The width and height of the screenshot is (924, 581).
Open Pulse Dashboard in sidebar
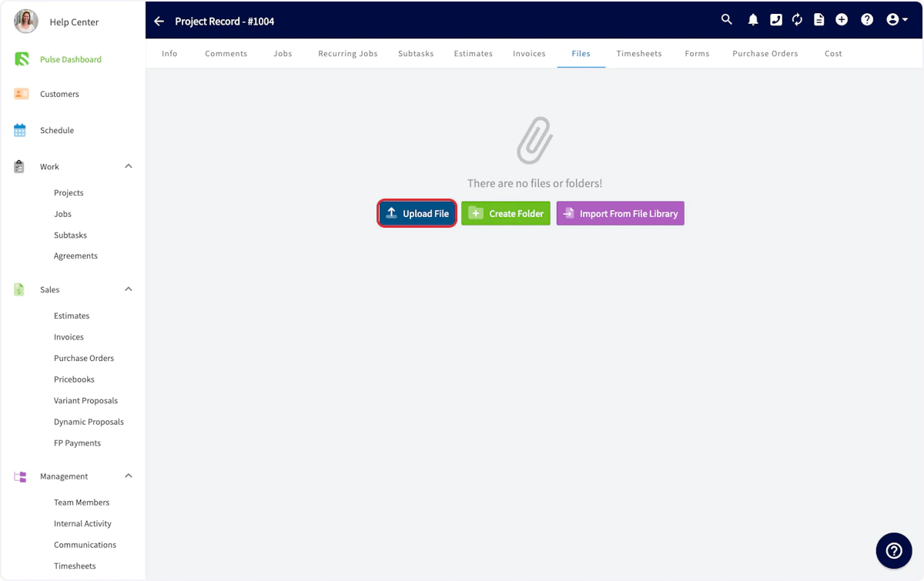pos(71,59)
